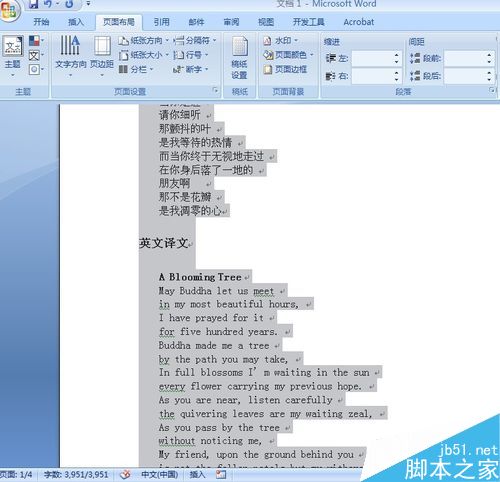Image resolution: width=500 pixels, height=482 pixels.
Task: Adjust 段后 spacing spinner arrows
Action: (489, 76)
